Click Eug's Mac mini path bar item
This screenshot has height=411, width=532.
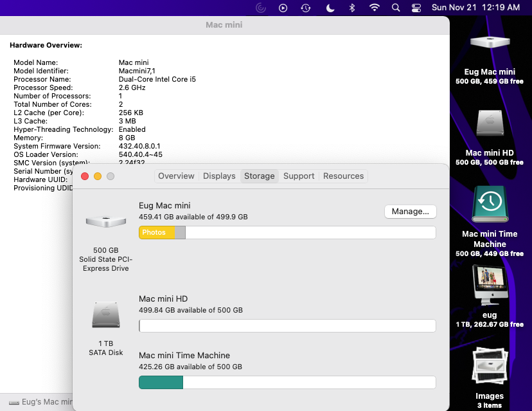tap(40, 402)
